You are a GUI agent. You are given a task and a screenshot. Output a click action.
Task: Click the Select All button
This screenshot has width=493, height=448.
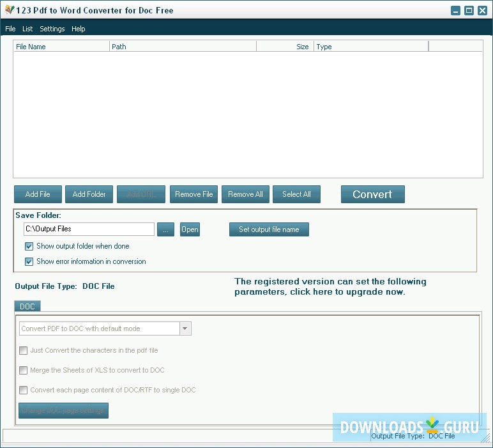296,194
